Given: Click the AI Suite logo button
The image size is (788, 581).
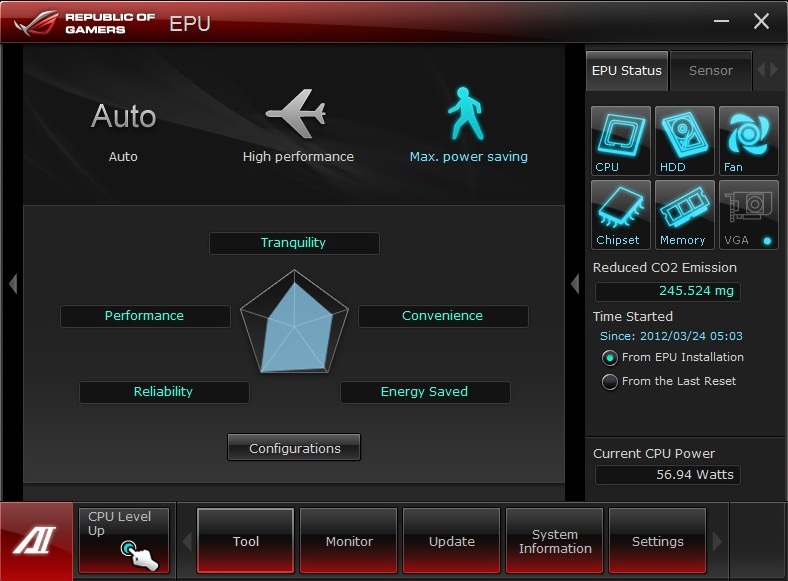Looking at the screenshot, I should click(36, 541).
